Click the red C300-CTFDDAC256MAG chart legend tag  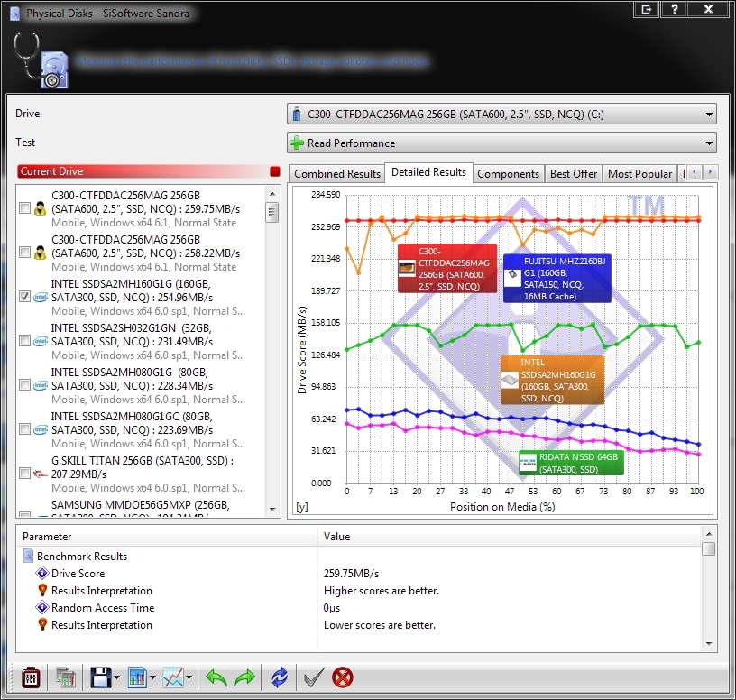coord(447,269)
